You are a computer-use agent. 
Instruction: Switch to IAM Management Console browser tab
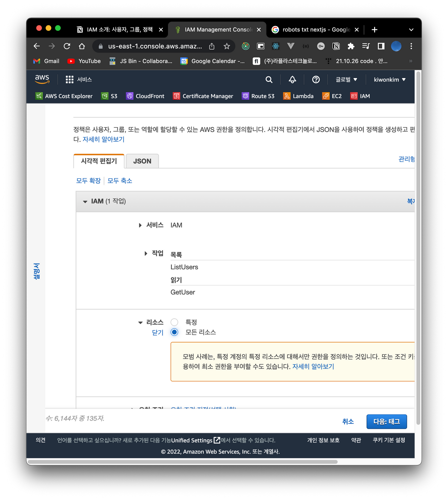pos(218,30)
